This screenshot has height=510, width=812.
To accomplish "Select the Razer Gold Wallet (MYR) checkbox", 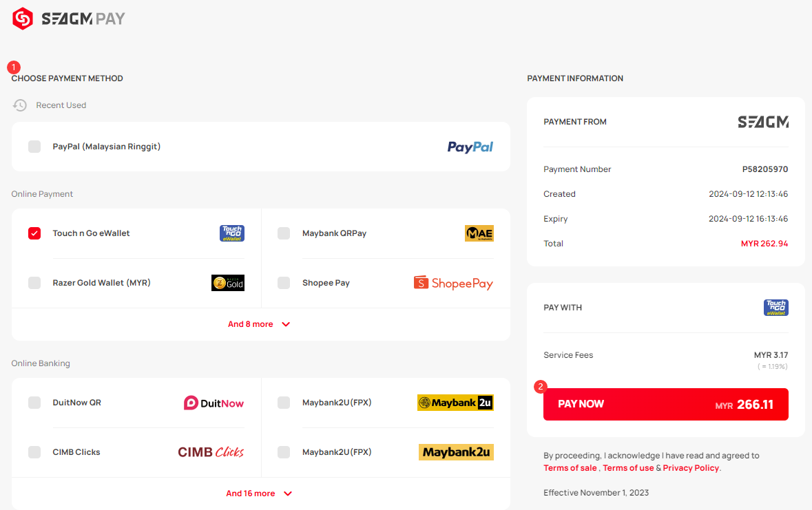I will click(x=34, y=283).
